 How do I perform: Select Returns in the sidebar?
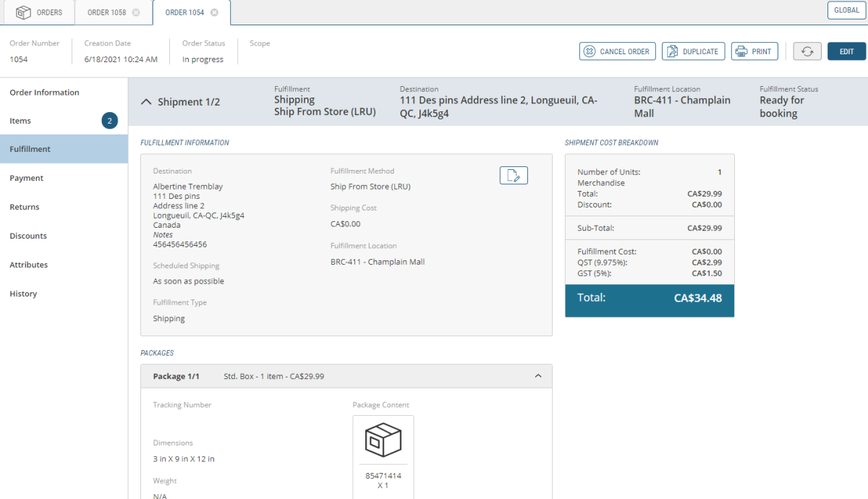25,207
